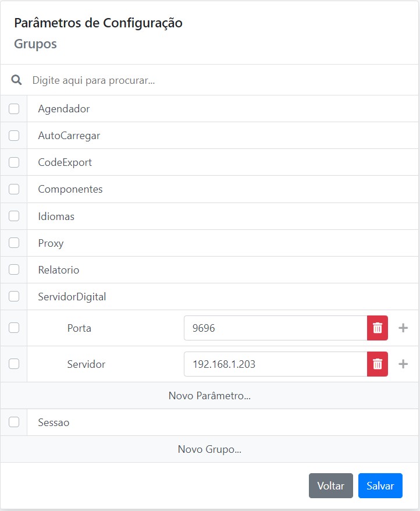Focus the search field to find groups
Screen dimensions: 420x511
(221, 80)
